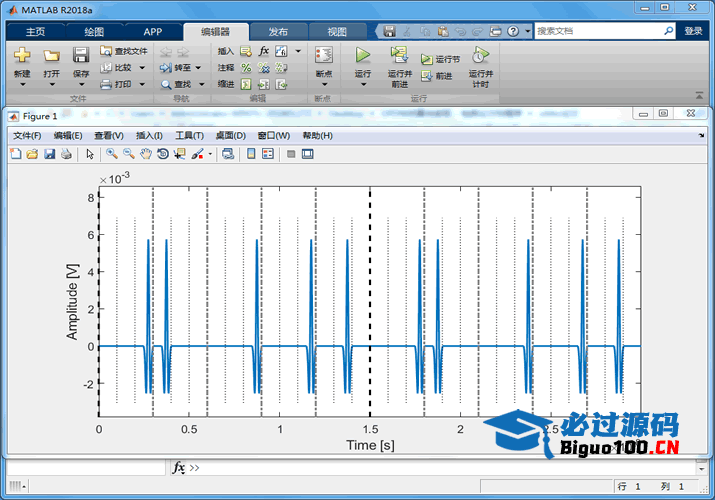Expand the 比较 dropdown arrow
715x500 pixels.
(x=142, y=68)
